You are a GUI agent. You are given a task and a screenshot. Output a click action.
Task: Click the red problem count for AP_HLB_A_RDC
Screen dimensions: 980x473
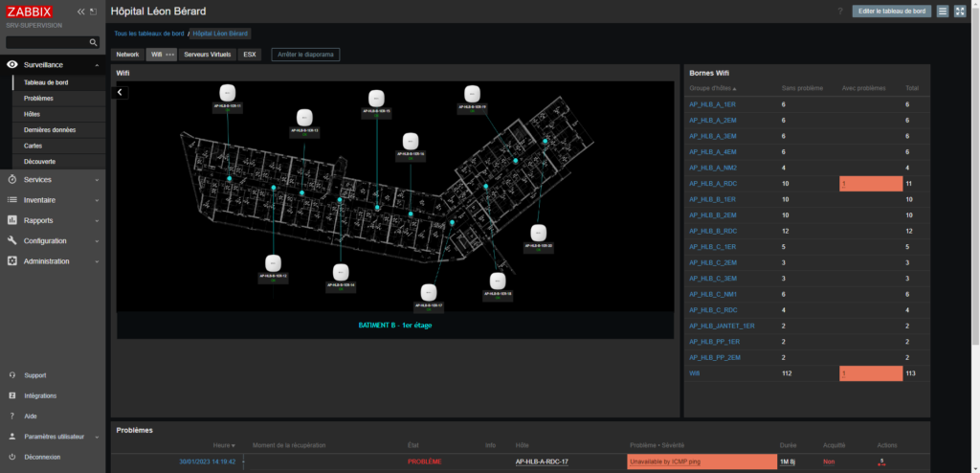(870, 183)
